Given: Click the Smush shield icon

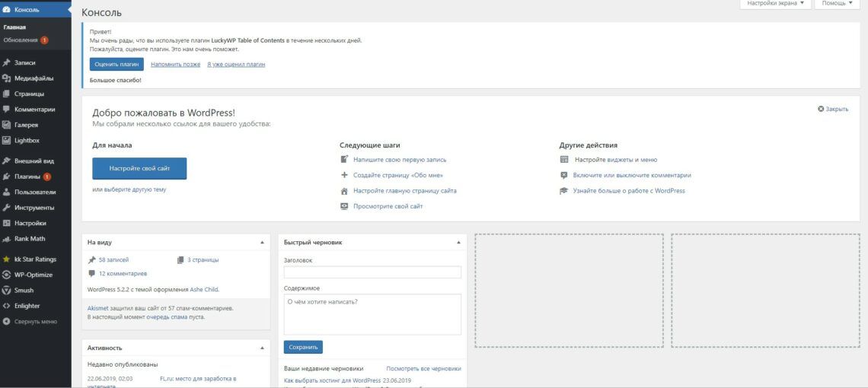Looking at the screenshot, I should tap(7, 291).
